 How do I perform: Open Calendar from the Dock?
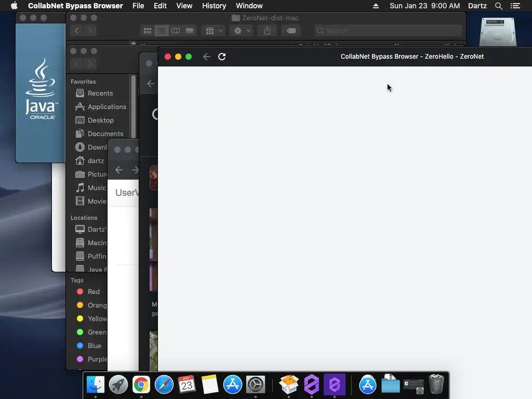(x=187, y=385)
